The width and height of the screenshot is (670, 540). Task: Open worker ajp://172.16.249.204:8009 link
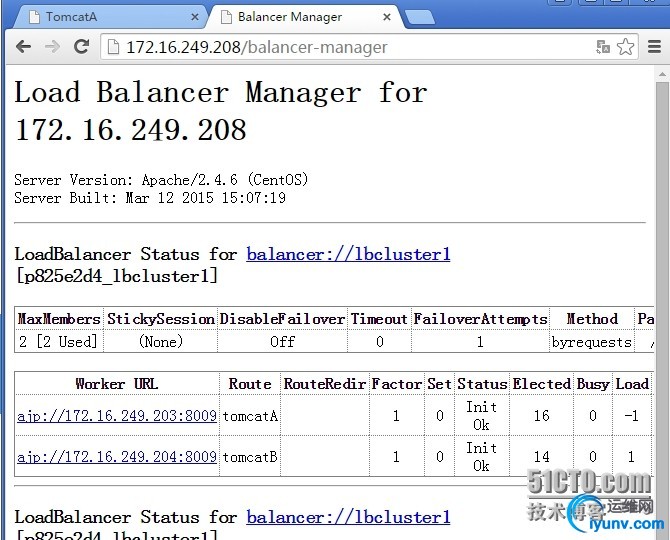click(117, 457)
